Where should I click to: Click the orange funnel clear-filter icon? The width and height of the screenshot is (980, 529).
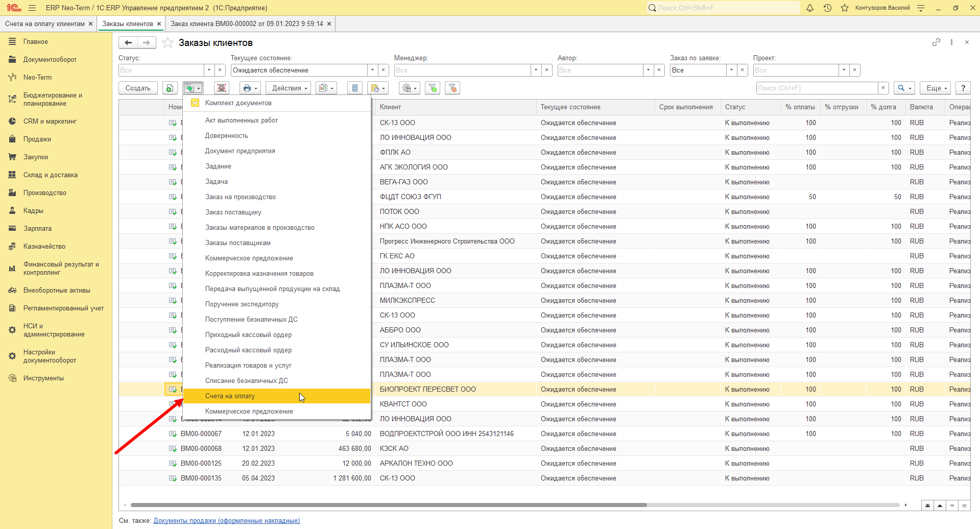(x=452, y=88)
